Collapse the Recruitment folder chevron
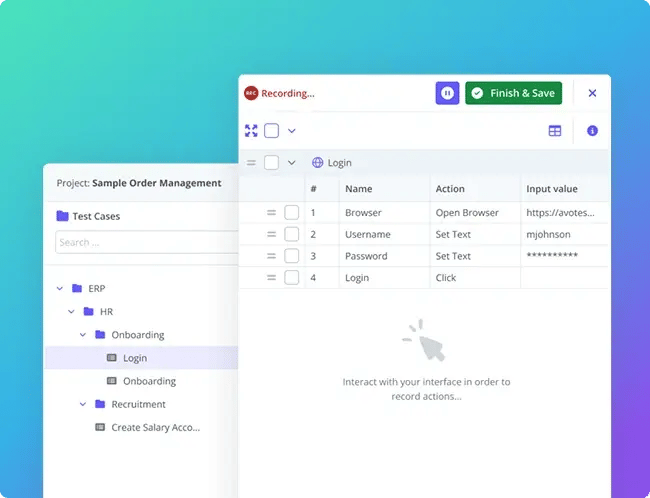Screen dimensions: 650x498 (x=83, y=404)
